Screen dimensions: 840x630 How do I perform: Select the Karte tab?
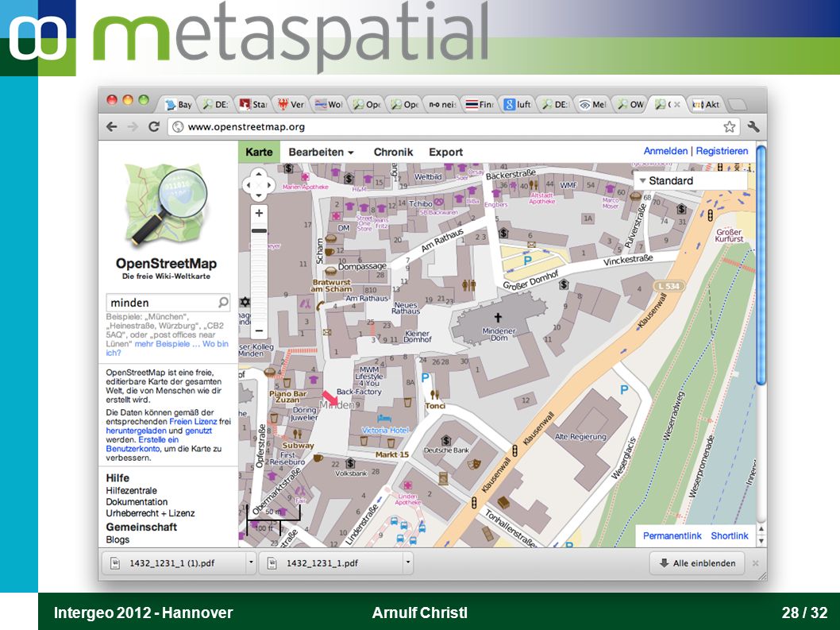tap(260, 153)
